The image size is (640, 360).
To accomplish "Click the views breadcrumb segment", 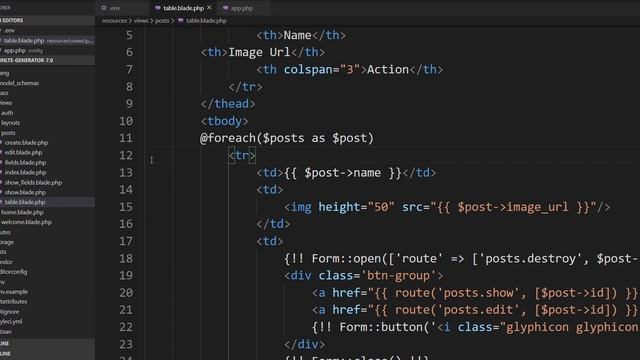I will [141, 20].
